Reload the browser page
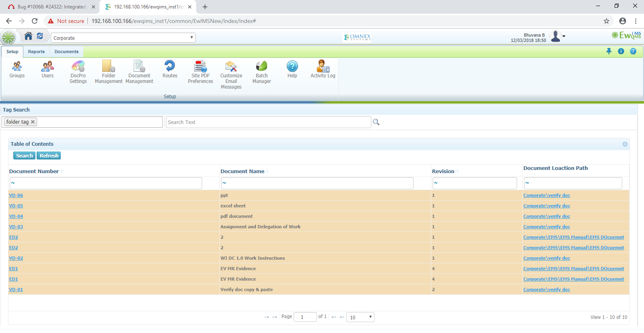The width and height of the screenshot is (644, 333). 35,21
